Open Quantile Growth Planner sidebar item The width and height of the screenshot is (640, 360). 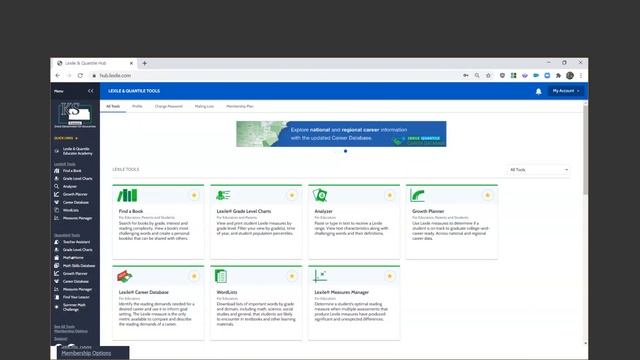click(75, 273)
